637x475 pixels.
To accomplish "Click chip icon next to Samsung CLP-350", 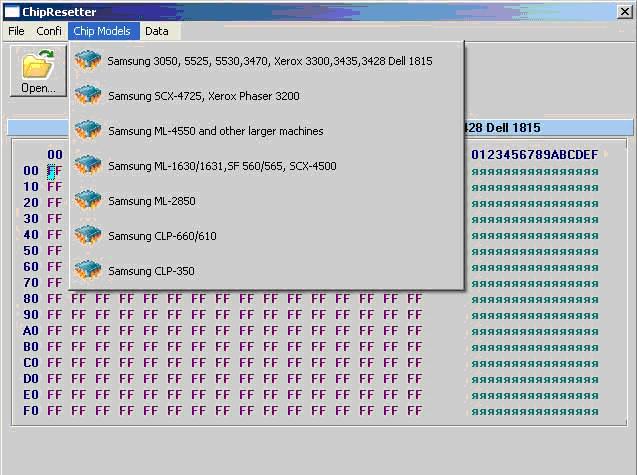I will point(88,271).
